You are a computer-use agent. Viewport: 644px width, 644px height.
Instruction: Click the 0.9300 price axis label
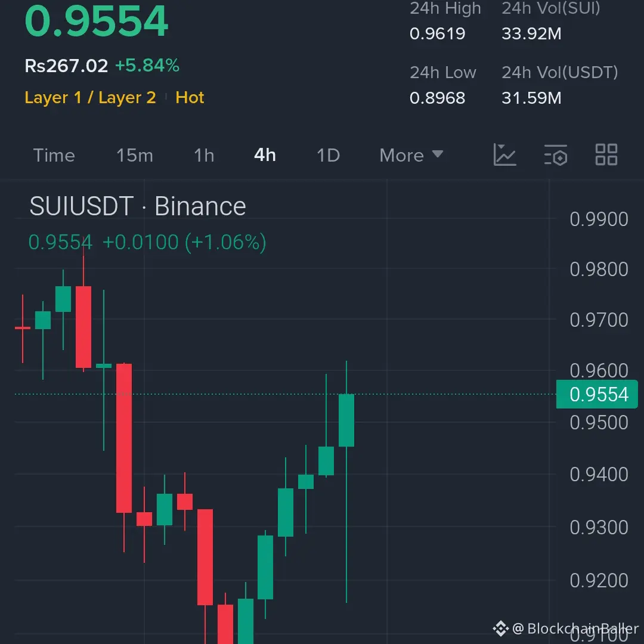[x=599, y=527]
